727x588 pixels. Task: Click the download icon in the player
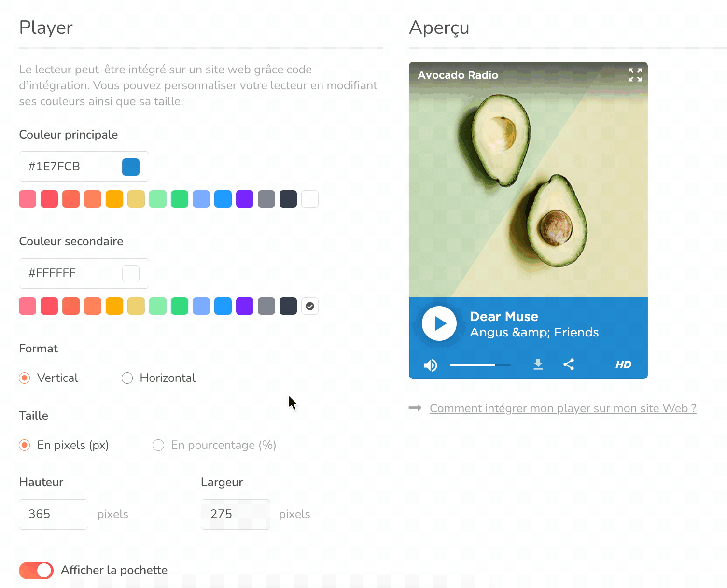[x=538, y=364]
